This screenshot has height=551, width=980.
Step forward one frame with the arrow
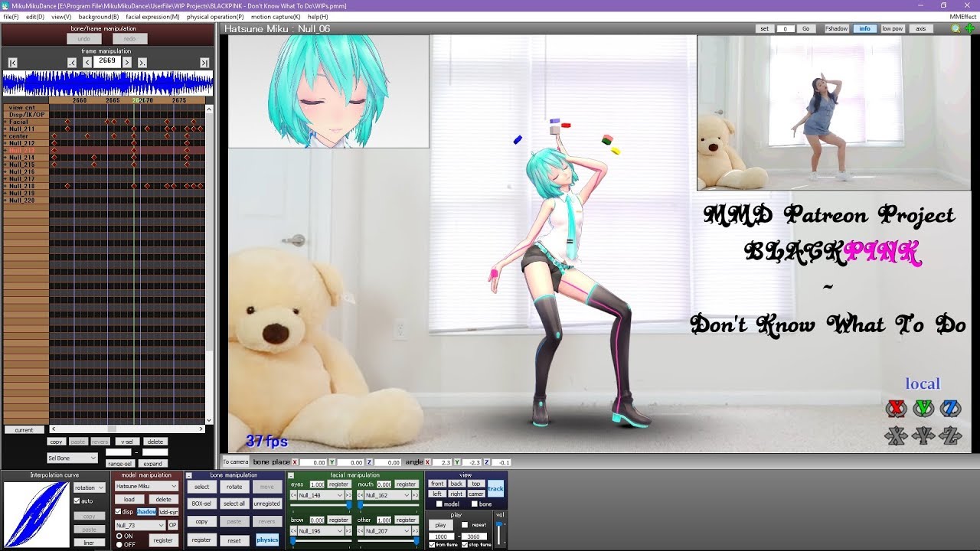point(127,62)
